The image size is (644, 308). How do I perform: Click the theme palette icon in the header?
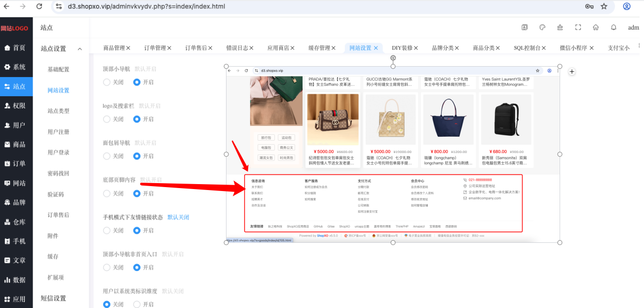point(542,28)
